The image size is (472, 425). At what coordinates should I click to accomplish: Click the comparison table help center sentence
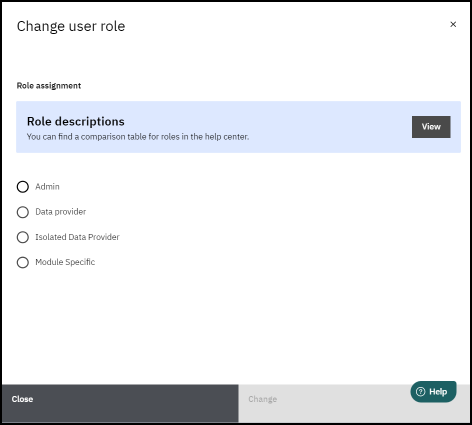[x=138, y=137]
